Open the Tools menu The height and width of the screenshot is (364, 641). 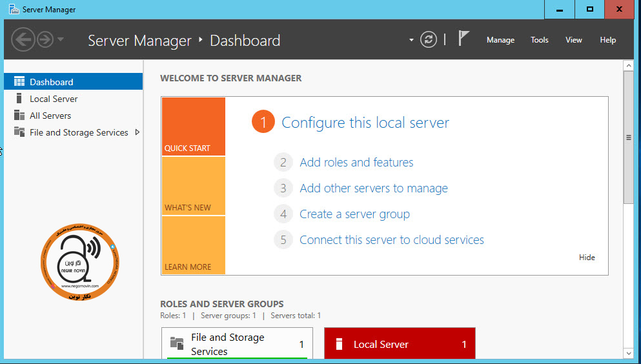(x=540, y=40)
